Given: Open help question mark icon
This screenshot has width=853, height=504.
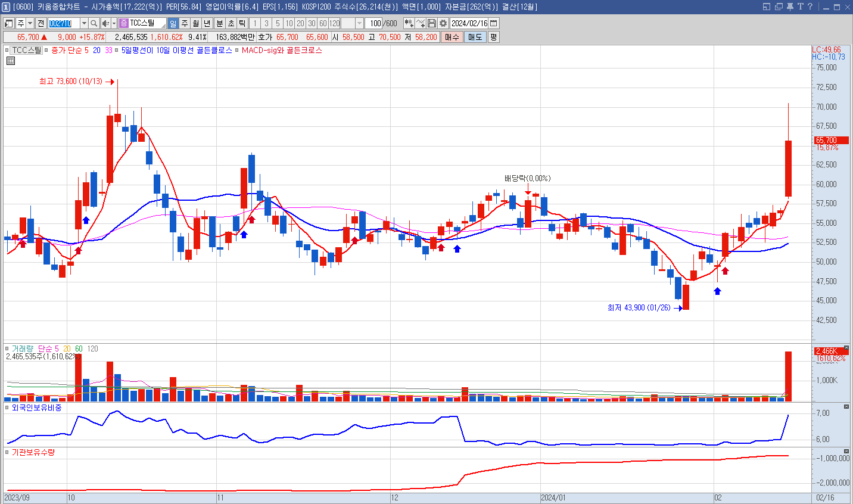Looking at the screenshot, I should click(x=810, y=7).
